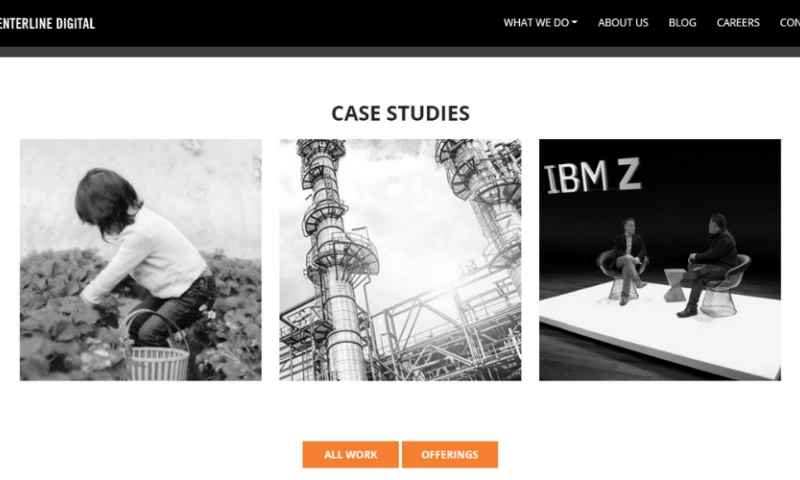This screenshot has height=480, width=800.
Task: Click the CASE STUDIES heading
Action: (401, 113)
